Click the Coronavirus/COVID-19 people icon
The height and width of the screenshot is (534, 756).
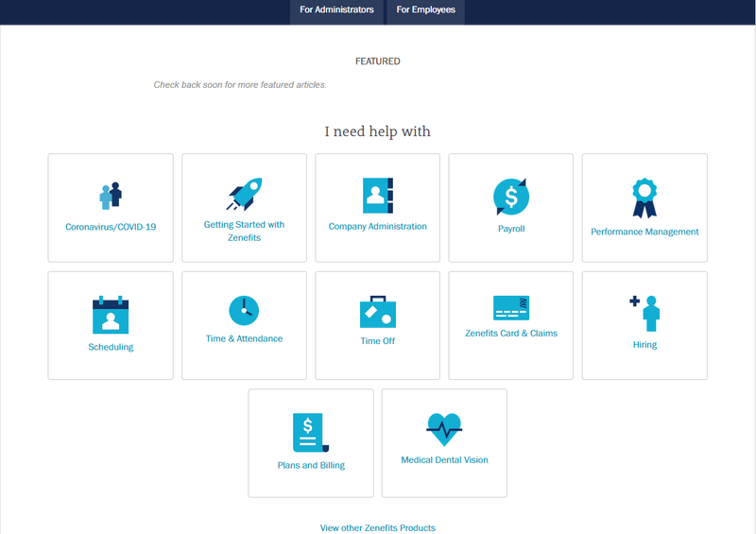pos(111,196)
